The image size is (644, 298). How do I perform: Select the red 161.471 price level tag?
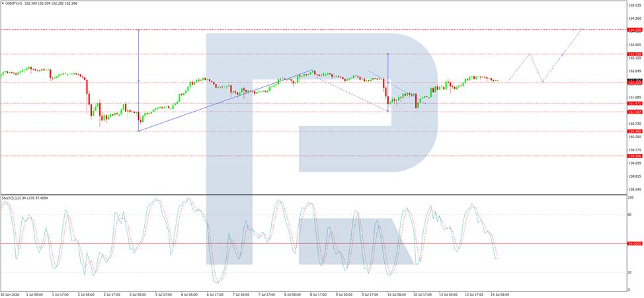pos(635,104)
